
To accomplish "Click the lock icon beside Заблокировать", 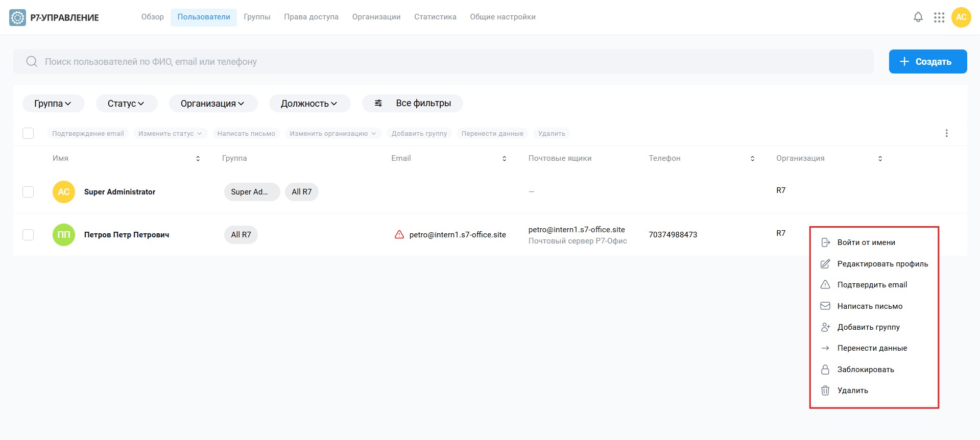I will (825, 370).
